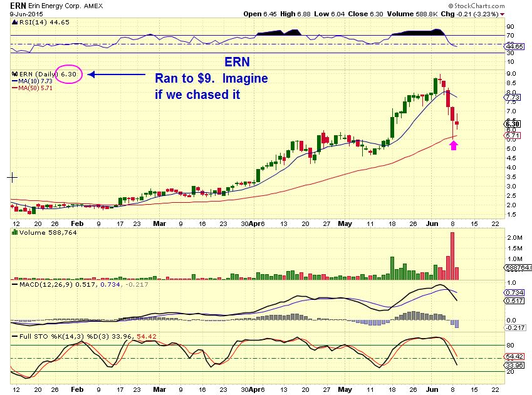Click the candlestick icon before ERN (Daily)
The image size is (532, 395).
tap(14, 74)
